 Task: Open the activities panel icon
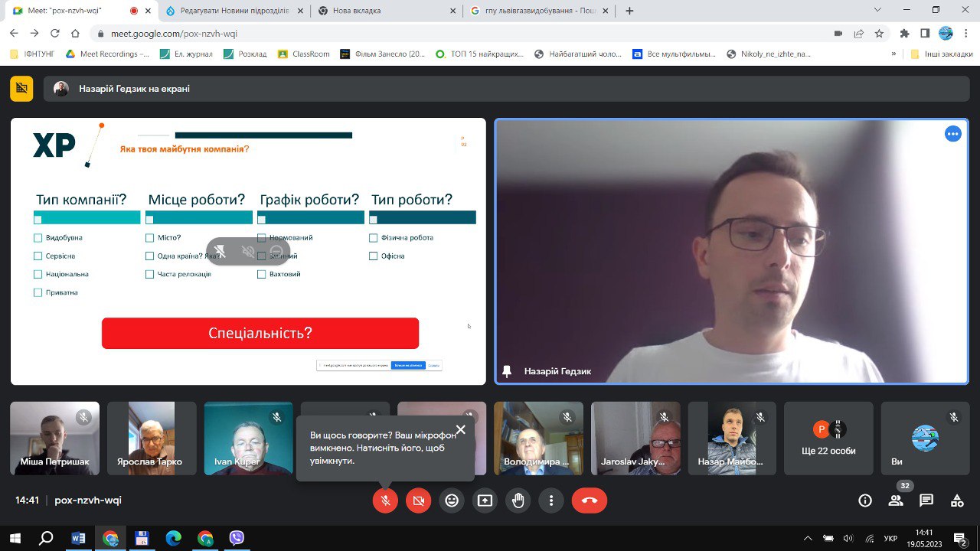(x=957, y=500)
